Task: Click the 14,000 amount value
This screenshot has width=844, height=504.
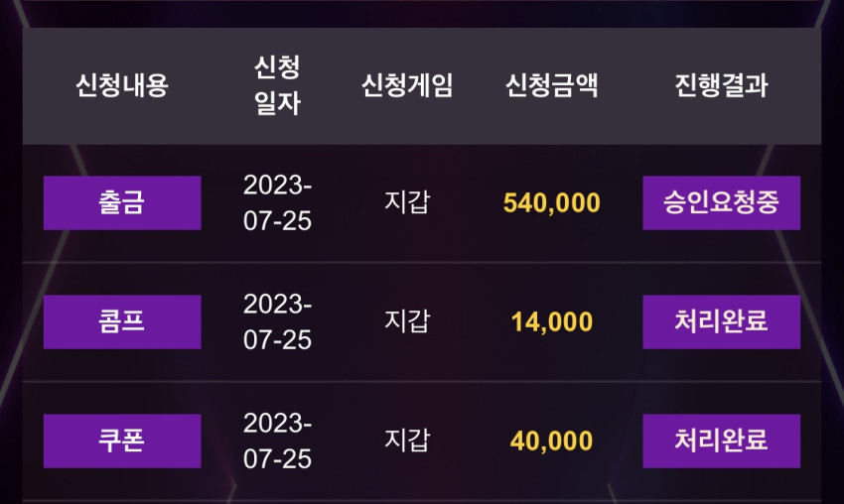Action: [x=552, y=321]
